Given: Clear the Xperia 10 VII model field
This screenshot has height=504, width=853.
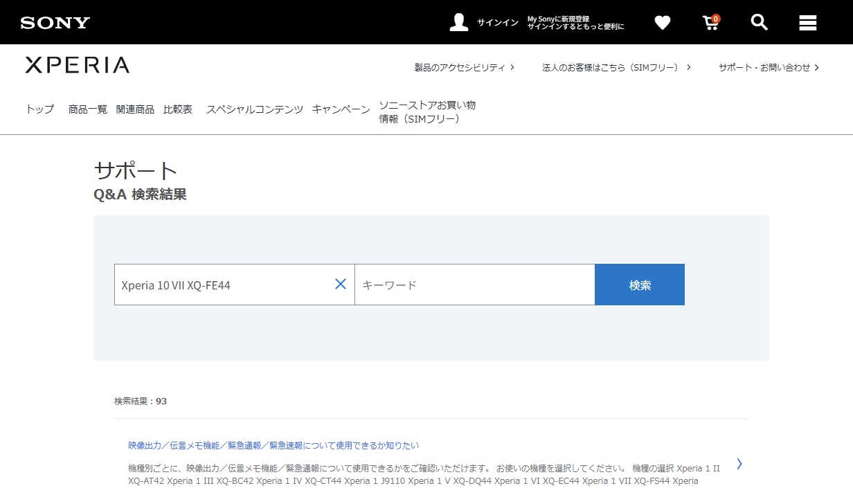Looking at the screenshot, I should (x=341, y=284).
